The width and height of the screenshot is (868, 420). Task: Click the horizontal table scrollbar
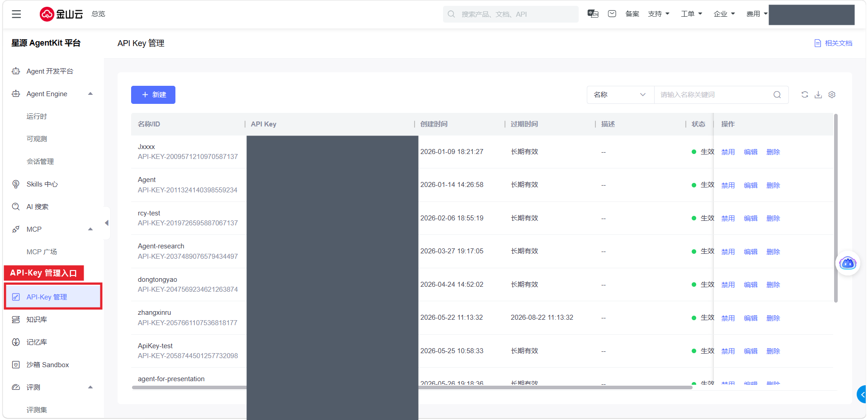click(x=412, y=387)
